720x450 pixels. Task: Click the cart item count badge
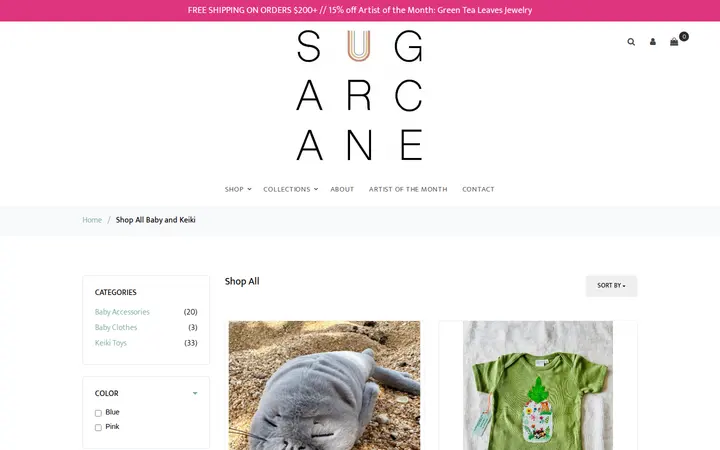pos(684,36)
